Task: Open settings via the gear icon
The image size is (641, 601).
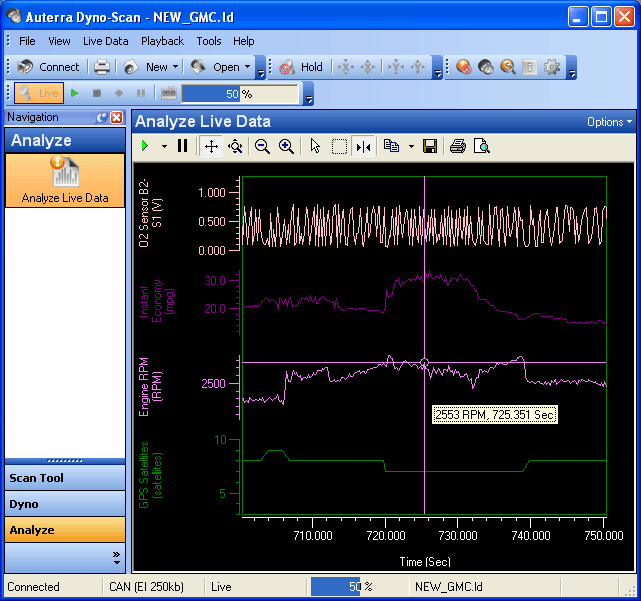Action: tap(552, 67)
